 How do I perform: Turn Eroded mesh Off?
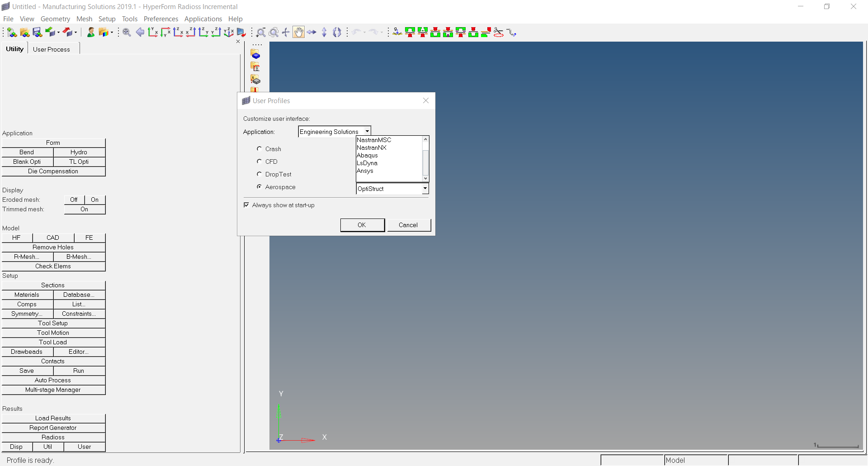[74, 200]
